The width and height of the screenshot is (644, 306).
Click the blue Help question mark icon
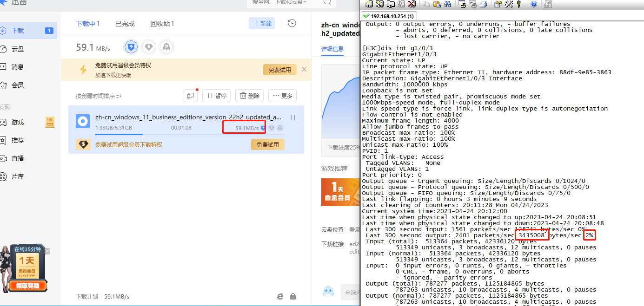click(x=534, y=4)
